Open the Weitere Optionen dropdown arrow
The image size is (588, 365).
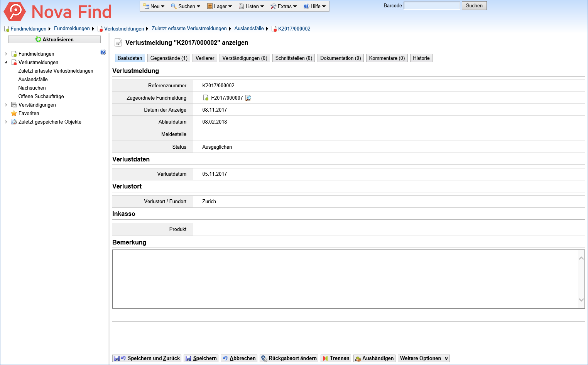(x=446, y=358)
